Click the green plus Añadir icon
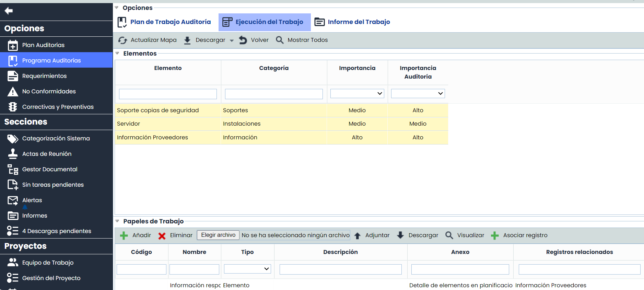644x290 pixels. click(124, 235)
